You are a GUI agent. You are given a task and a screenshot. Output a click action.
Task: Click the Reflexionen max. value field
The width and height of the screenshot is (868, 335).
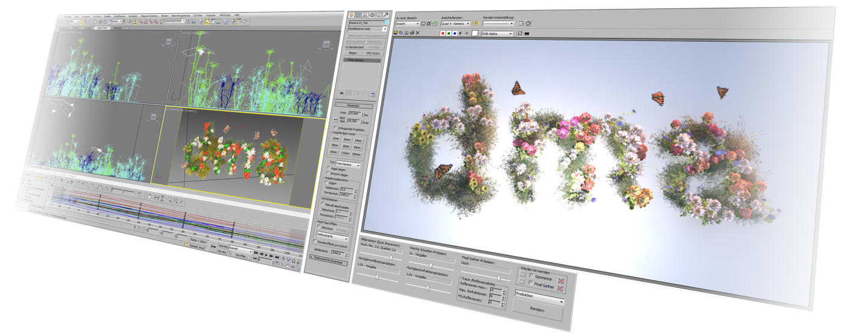point(495,290)
